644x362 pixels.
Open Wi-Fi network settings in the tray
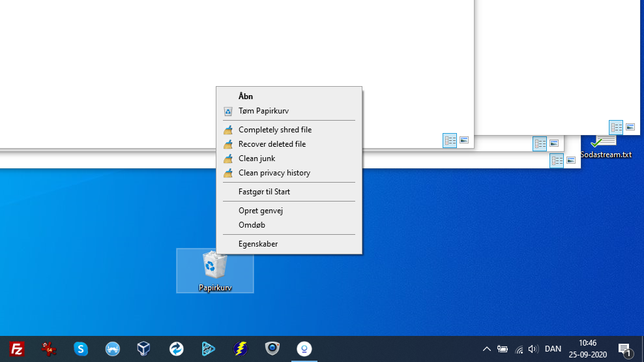click(x=519, y=349)
